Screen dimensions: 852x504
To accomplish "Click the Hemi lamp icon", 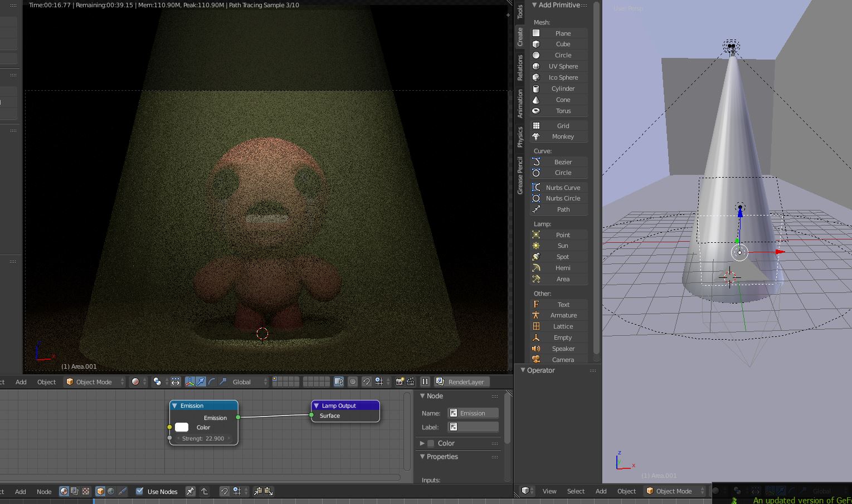I will [x=536, y=268].
